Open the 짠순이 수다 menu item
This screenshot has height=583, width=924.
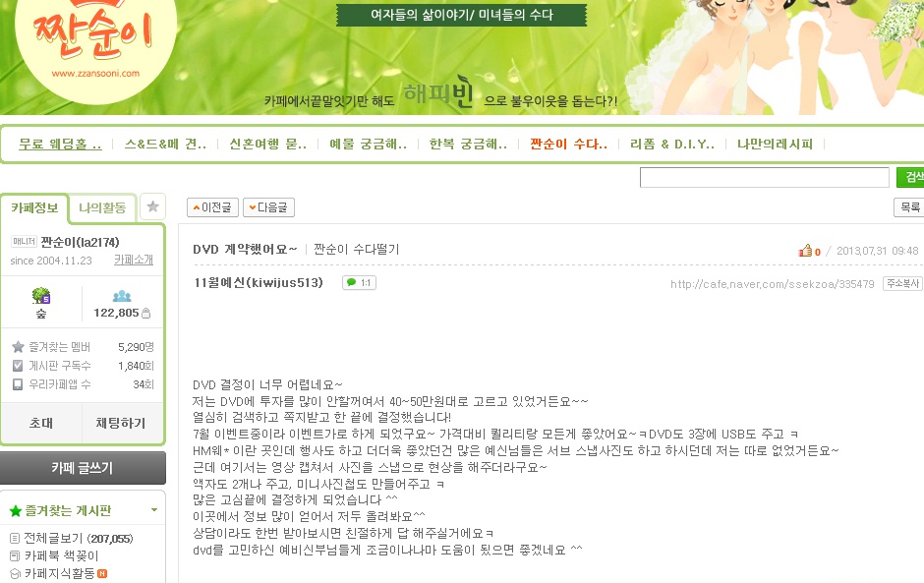click(x=568, y=144)
